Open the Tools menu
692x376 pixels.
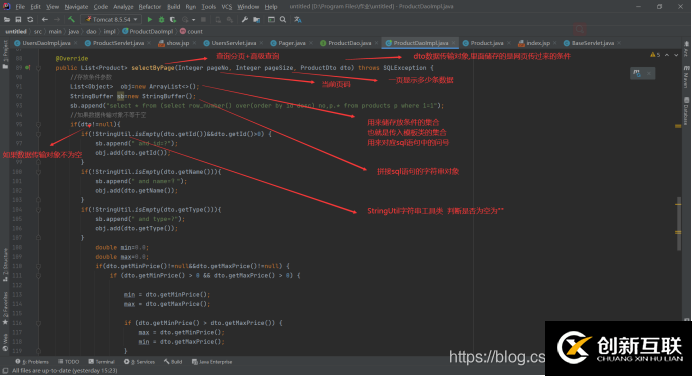point(209,7)
